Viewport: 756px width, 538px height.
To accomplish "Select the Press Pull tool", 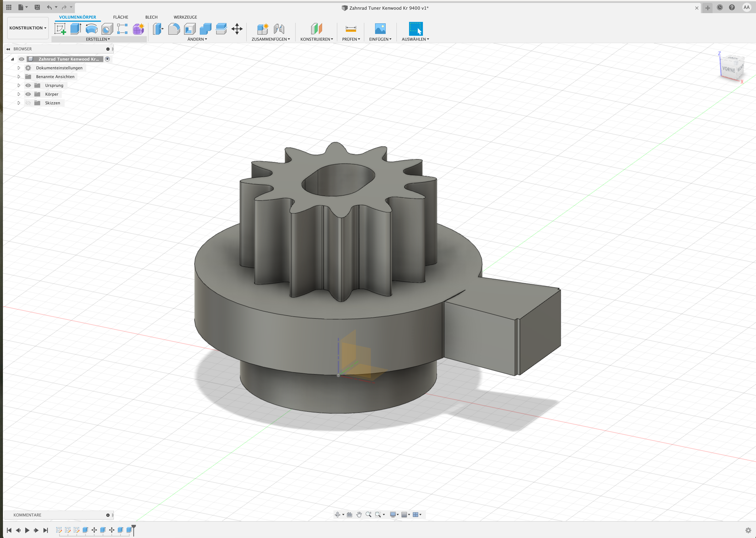I will click(158, 28).
